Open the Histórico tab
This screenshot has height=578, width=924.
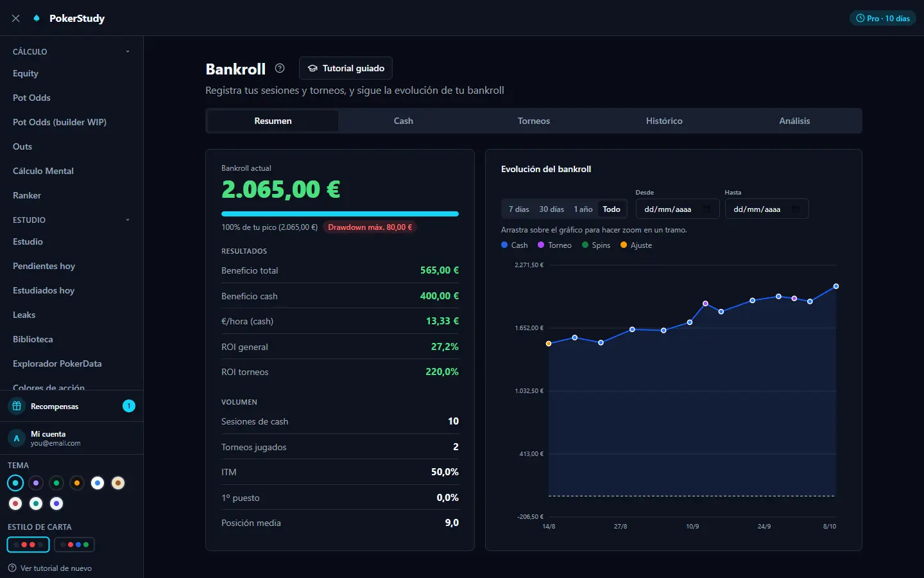tap(664, 121)
